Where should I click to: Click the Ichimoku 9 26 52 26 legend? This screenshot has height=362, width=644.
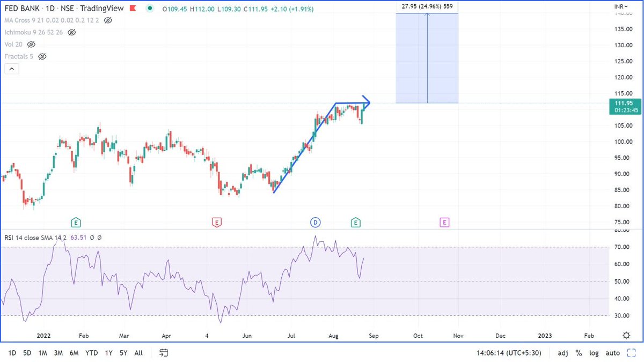tap(35, 32)
